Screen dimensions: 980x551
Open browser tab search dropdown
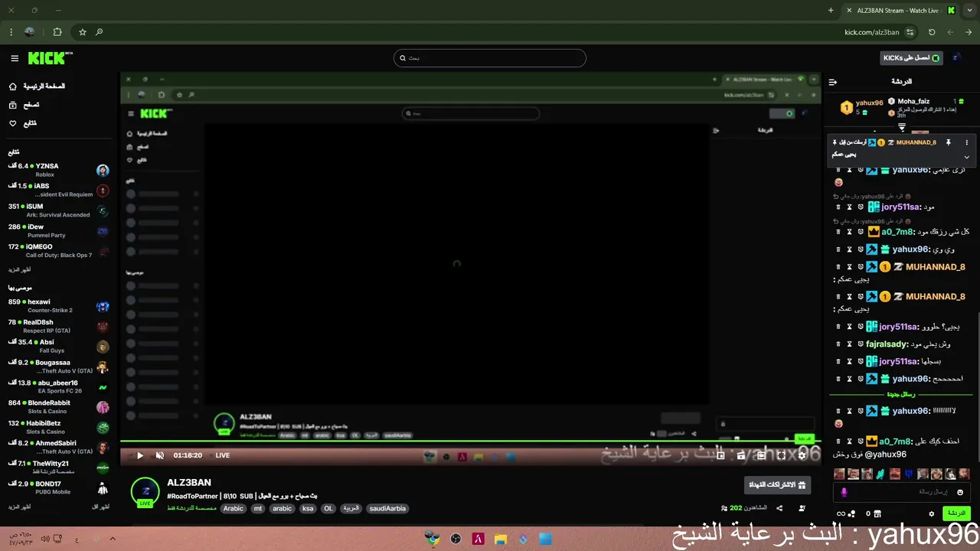(x=969, y=11)
